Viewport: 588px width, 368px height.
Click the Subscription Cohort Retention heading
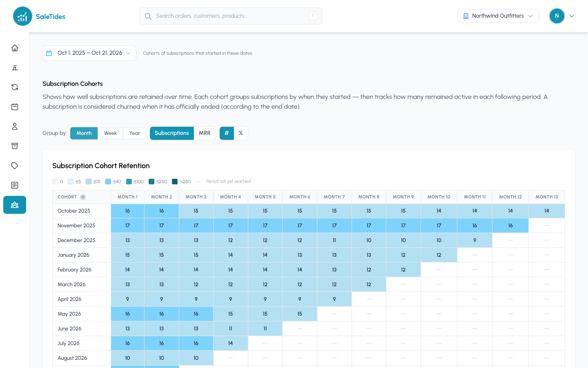point(101,166)
